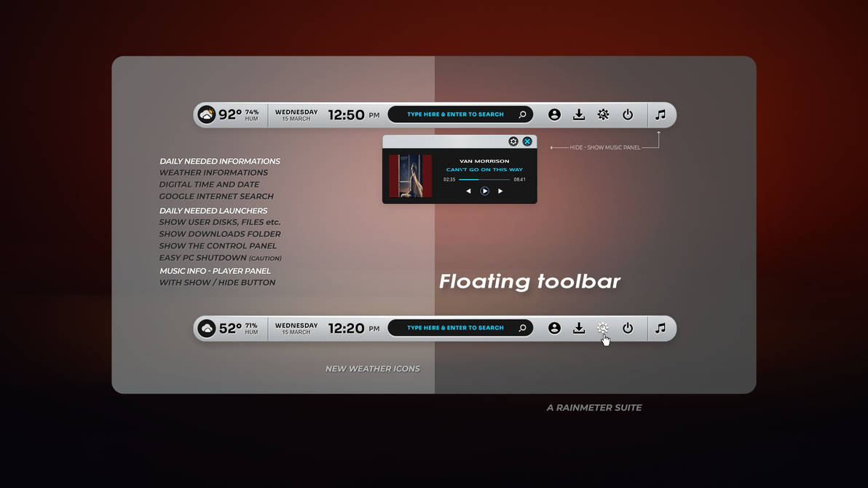
Task: Click Wednesday 15 March date in top toolbar
Action: point(296,114)
